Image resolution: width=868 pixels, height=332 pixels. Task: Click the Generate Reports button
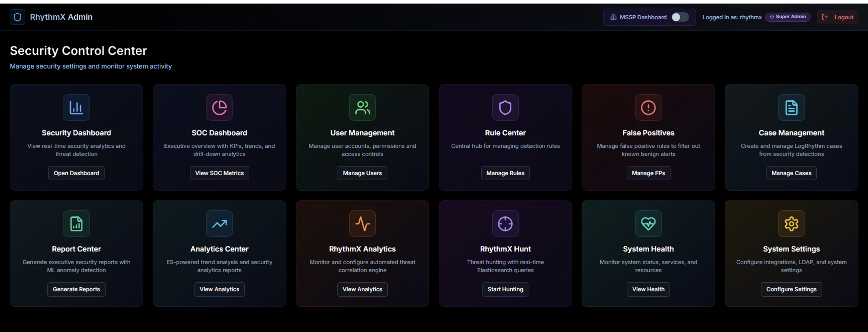point(76,289)
